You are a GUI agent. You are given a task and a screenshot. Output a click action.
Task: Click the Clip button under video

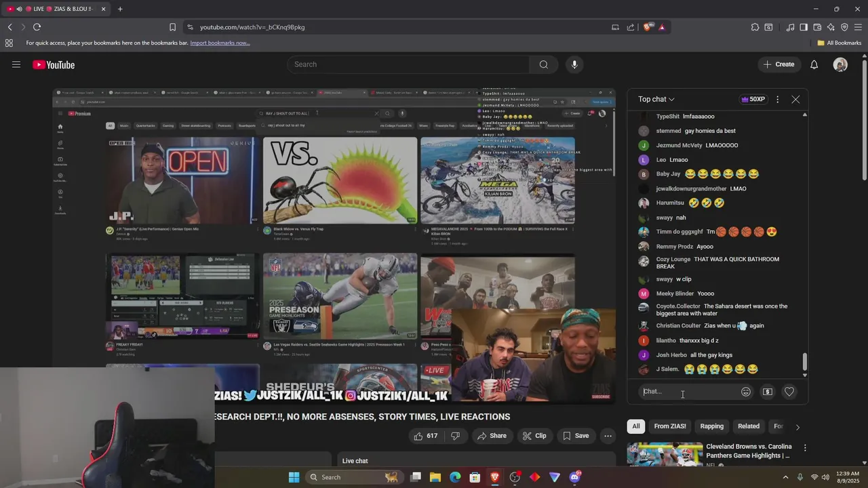[x=534, y=436]
